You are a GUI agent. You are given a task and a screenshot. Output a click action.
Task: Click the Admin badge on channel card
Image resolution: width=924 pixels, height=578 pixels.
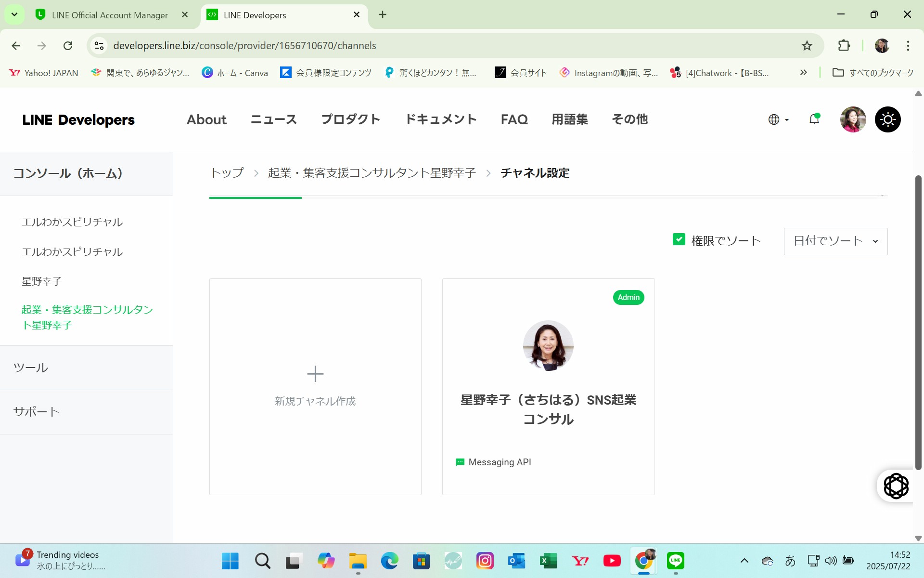[629, 298]
